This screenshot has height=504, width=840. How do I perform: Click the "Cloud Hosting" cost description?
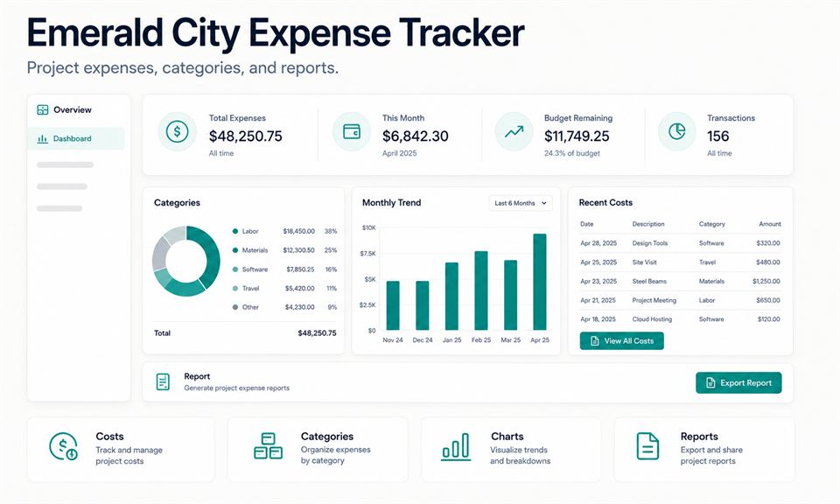click(652, 319)
